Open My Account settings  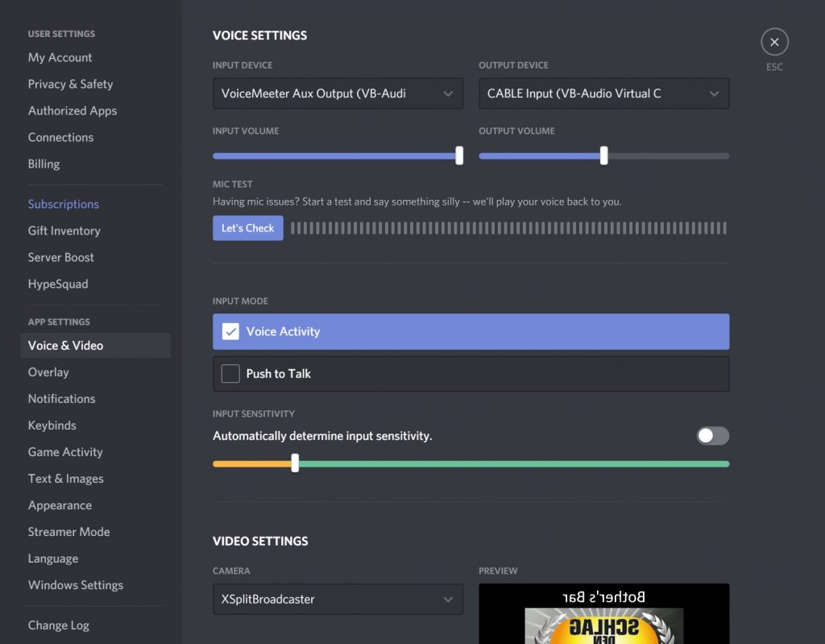coord(60,57)
